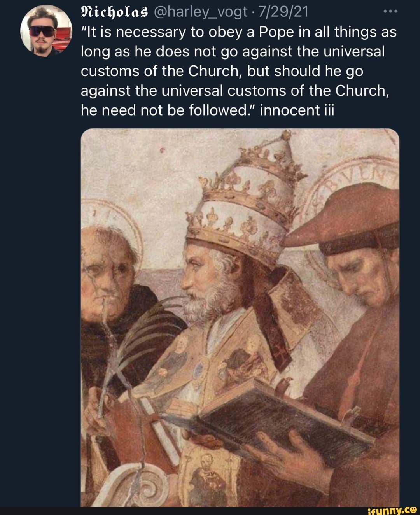Click the words "innocent iii" in the tweet
The width and height of the screenshot is (420, 515).
[x=297, y=110]
